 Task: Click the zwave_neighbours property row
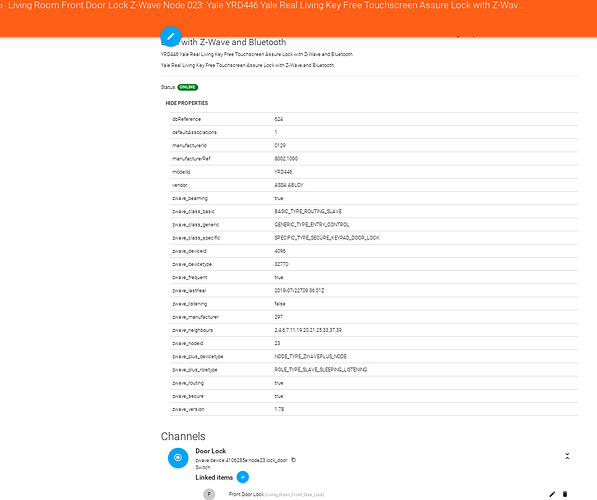[374, 330]
